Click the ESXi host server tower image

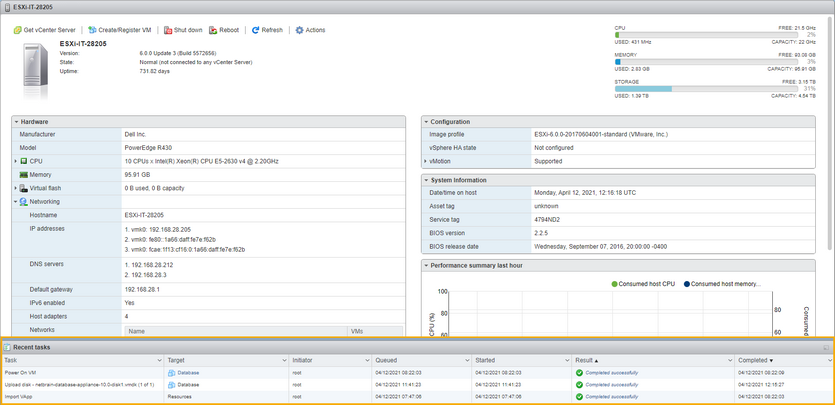[36, 72]
